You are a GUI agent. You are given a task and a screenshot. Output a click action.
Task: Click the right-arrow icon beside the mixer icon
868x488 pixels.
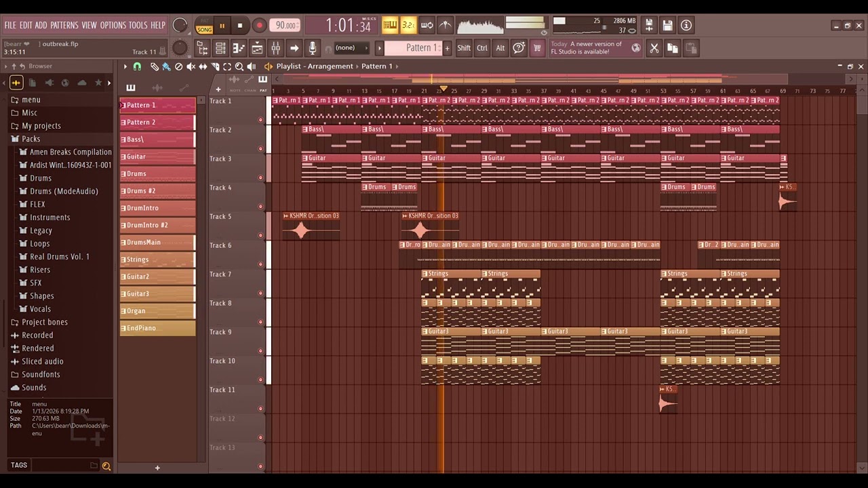point(294,48)
